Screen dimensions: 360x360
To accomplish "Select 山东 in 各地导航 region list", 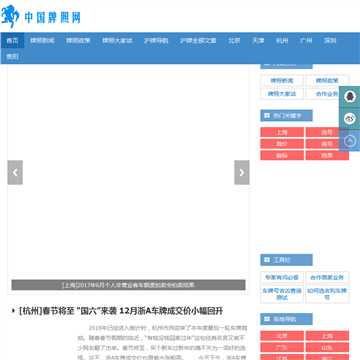I will pyautogui.click(x=327, y=347).
